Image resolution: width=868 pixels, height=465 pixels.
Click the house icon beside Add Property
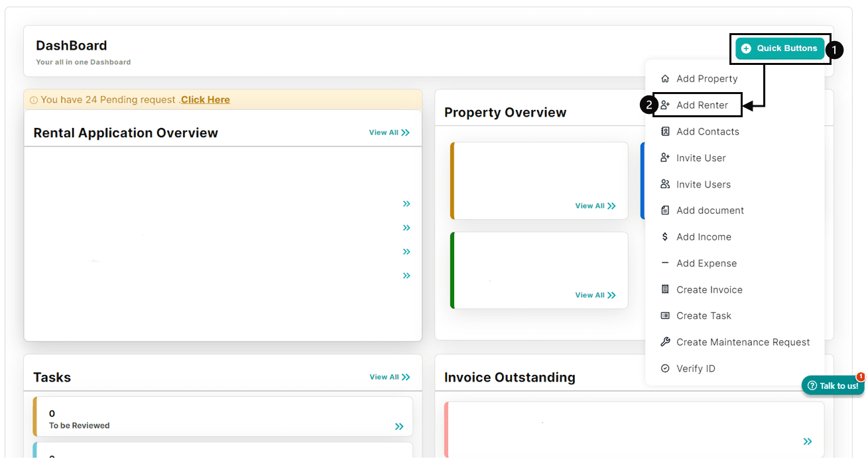point(665,78)
